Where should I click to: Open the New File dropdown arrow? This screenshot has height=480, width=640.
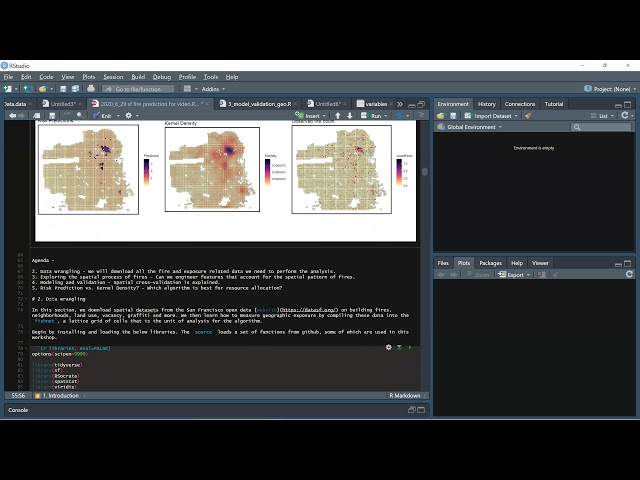16,89
